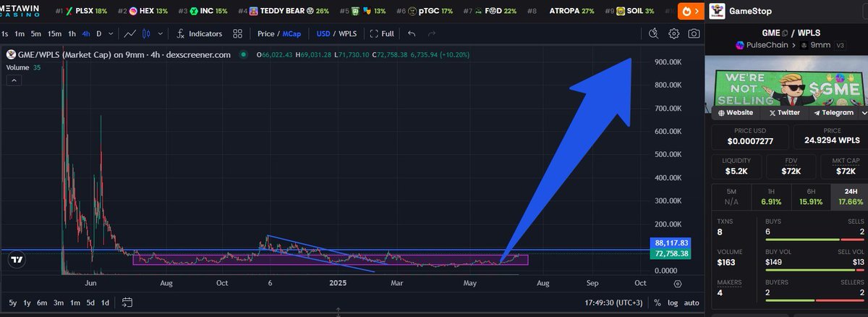
Task: Redo the chart action
Action: click(432, 34)
